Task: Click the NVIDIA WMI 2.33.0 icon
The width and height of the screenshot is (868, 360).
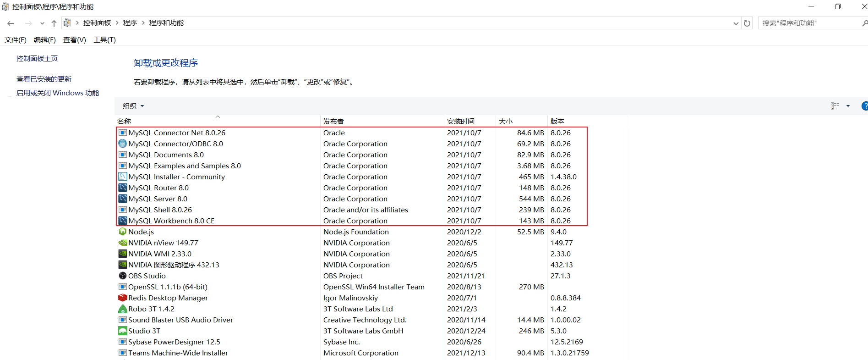Action: tap(123, 254)
